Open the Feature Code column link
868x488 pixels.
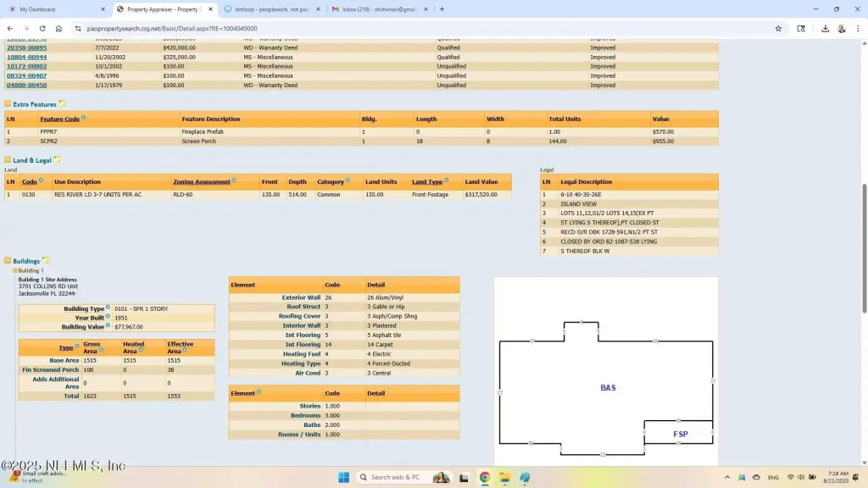(59, 119)
